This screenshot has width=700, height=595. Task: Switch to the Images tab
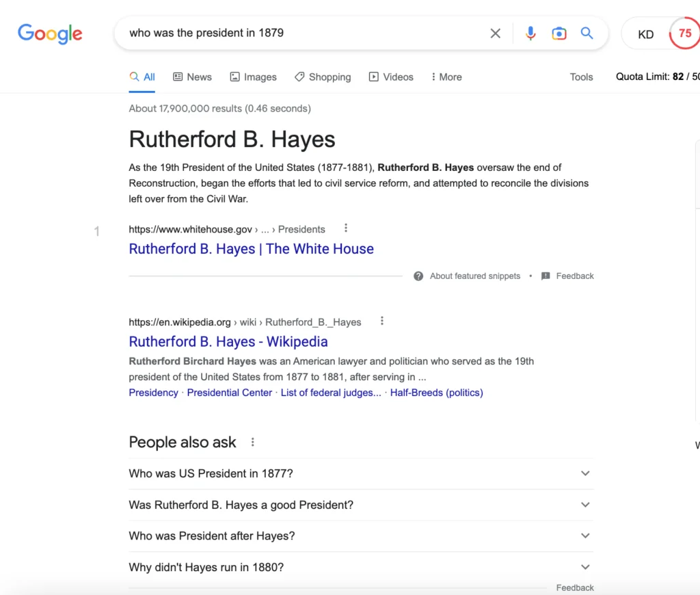point(253,77)
